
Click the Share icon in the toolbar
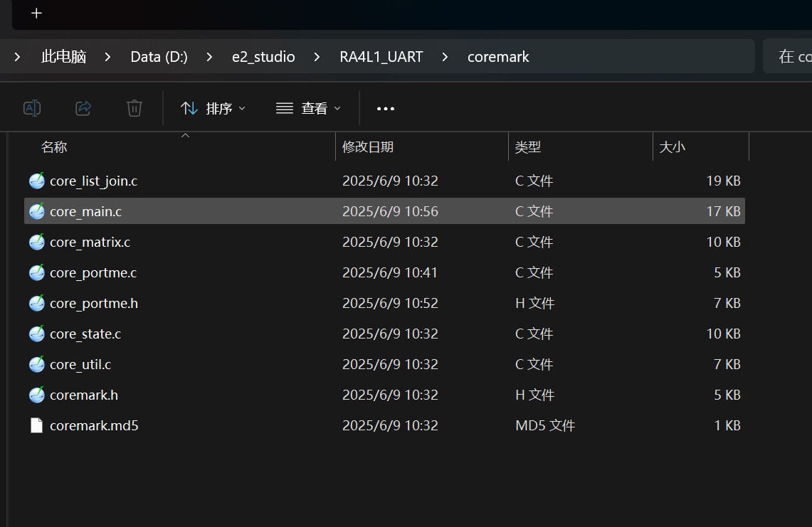point(83,108)
